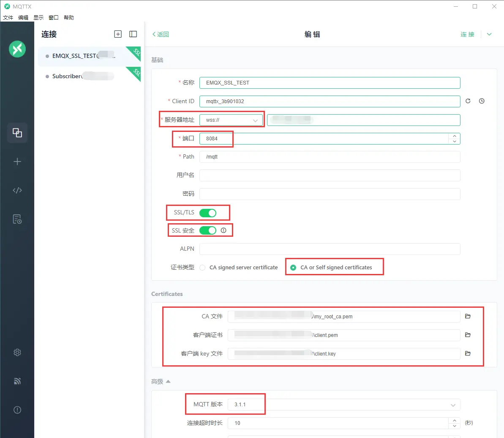Click the 连接 connect button
504x438 pixels.
pos(467,34)
